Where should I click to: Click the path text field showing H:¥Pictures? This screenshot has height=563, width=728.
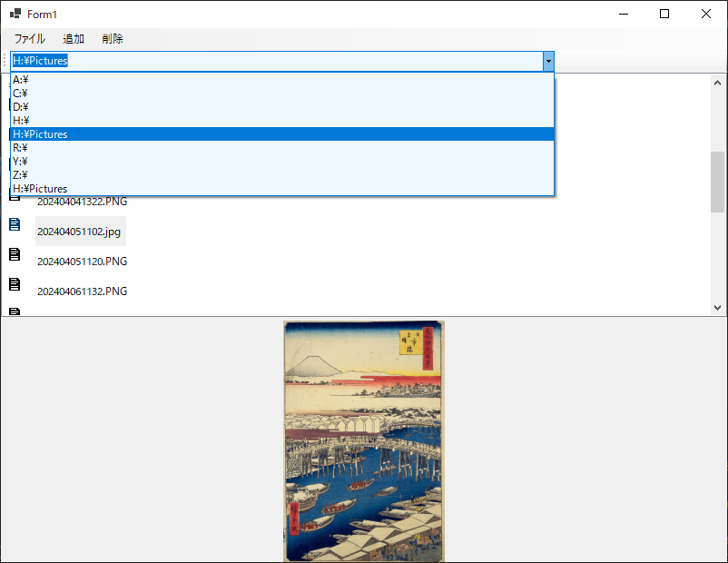click(x=277, y=61)
